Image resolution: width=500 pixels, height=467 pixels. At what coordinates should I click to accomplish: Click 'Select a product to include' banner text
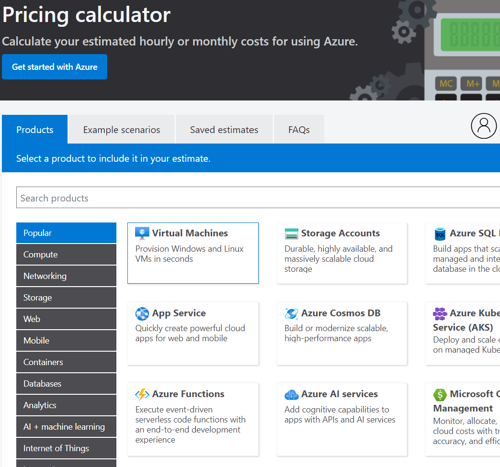pyautogui.click(x=113, y=158)
